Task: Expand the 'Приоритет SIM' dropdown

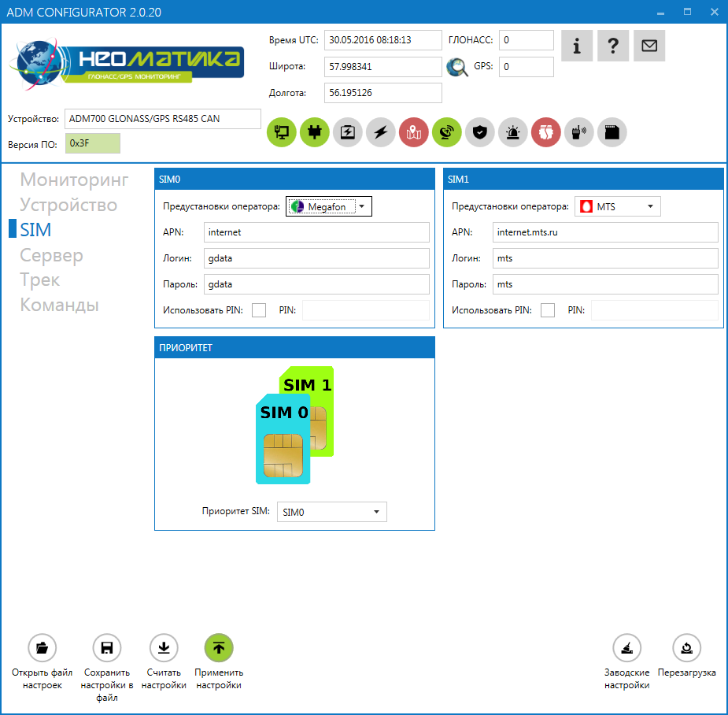Action: click(331, 512)
